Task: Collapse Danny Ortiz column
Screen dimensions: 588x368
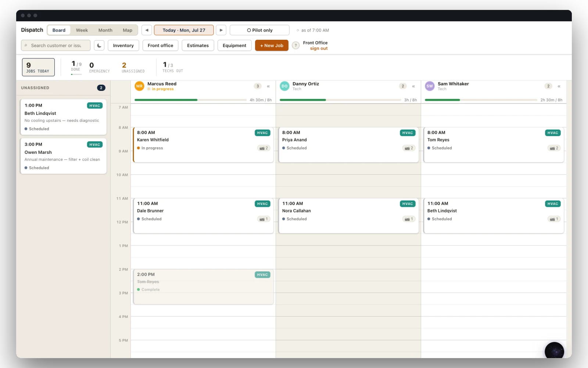Action: (x=413, y=86)
